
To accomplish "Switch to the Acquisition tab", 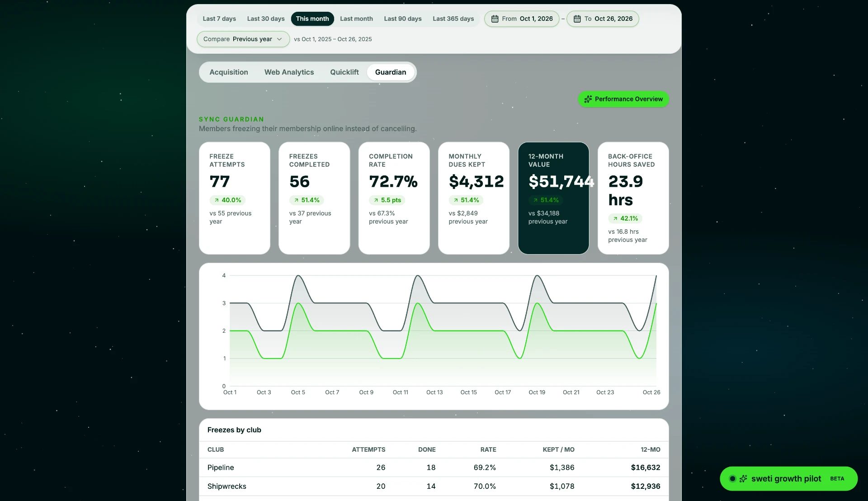I will point(229,72).
